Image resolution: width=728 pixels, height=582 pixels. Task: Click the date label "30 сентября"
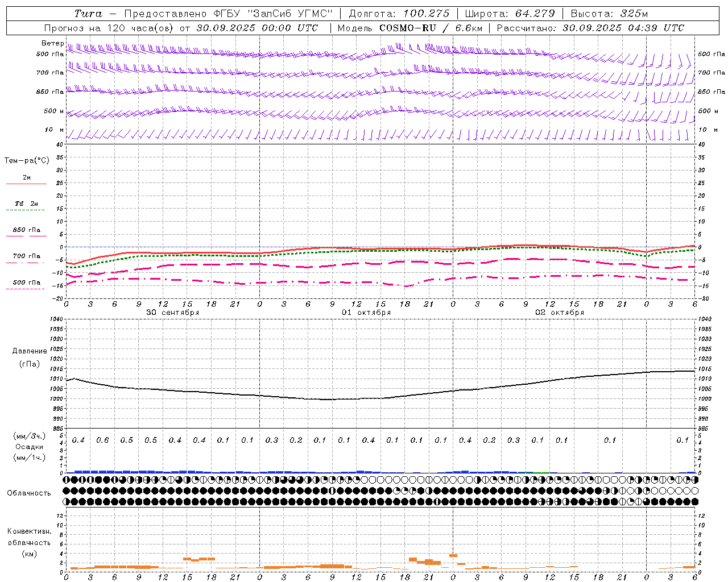point(172,313)
